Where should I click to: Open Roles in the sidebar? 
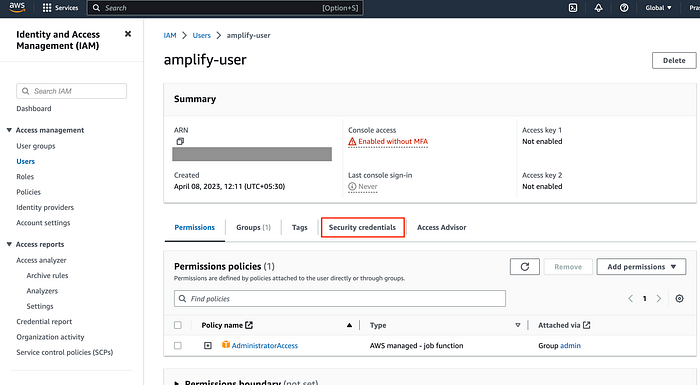tap(25, 176)
